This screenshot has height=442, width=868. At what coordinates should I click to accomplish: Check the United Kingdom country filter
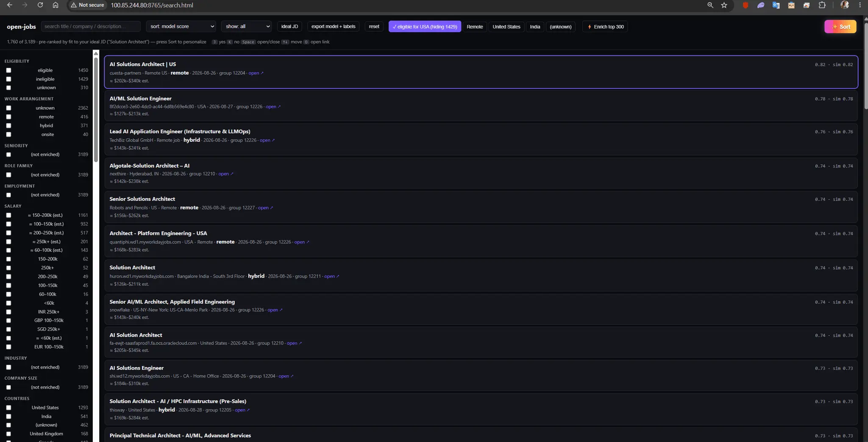point(8,434)
